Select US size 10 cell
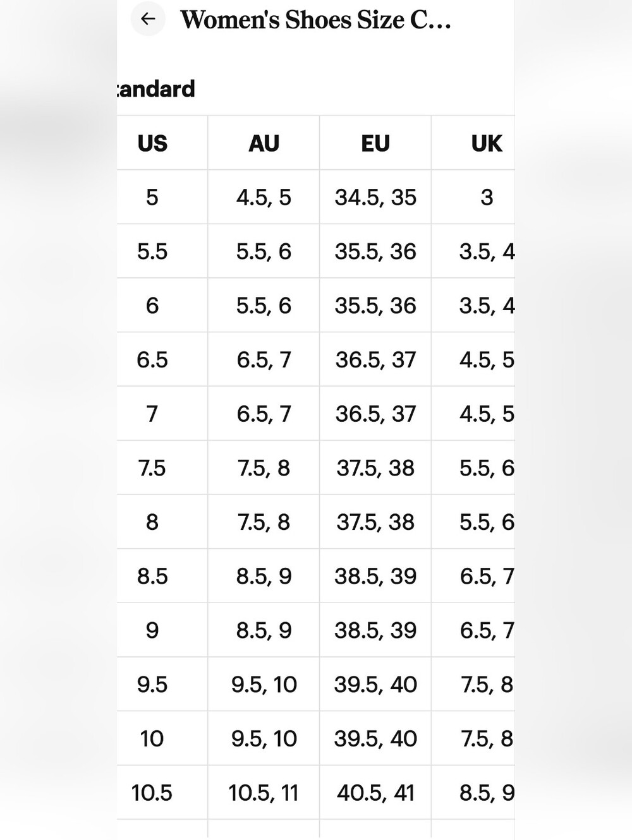The width and height of the screenshot is (632, 840). [x=152, y=738]
